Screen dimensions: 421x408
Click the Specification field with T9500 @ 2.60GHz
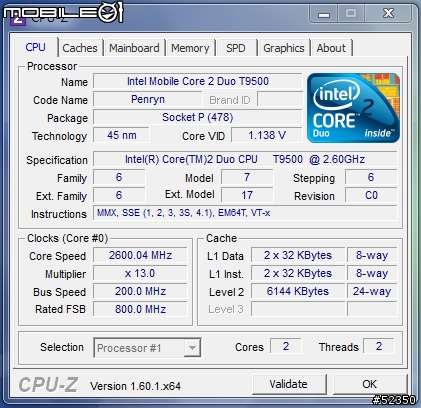pyautogui.click(x=245, y=159)
